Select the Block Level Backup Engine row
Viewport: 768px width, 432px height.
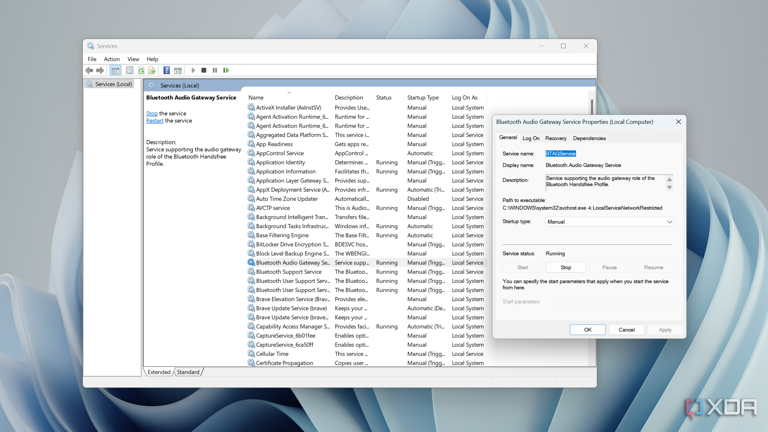click(x=366, y=253)
